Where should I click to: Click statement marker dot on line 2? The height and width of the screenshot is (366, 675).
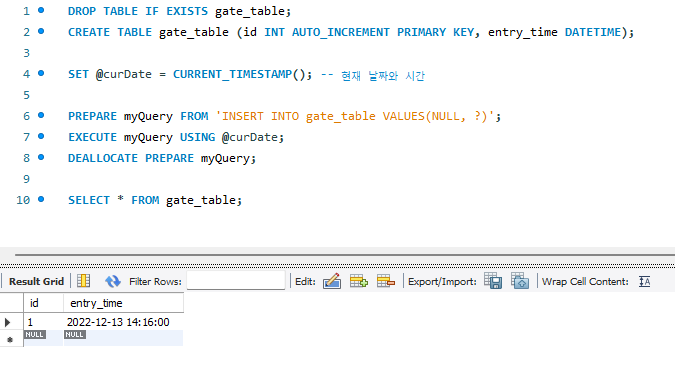click(x=41, y=31)
